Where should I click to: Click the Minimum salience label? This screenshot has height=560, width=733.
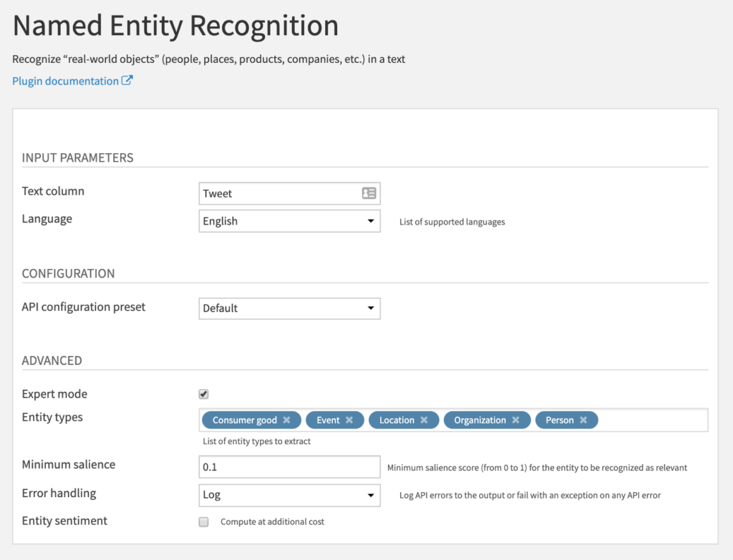[69, 464]
